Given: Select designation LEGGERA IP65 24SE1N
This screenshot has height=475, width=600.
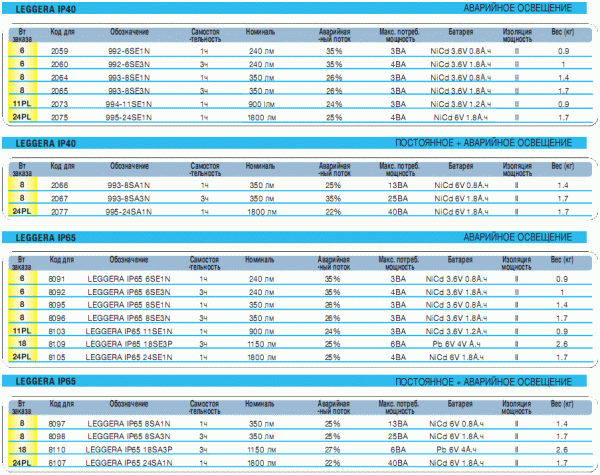Looking at the screenshot, I should (129, 357).
